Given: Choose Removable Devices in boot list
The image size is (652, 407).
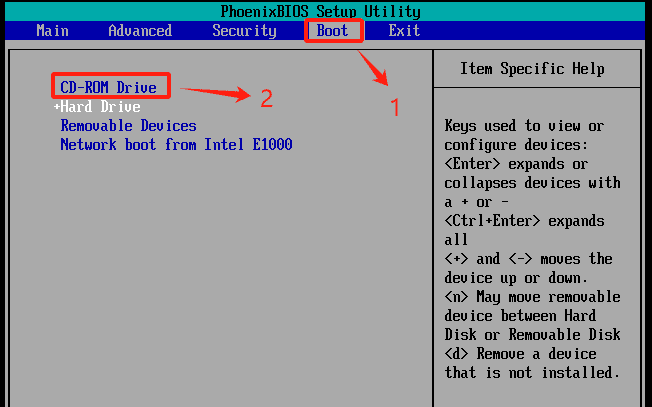Looking at the screenshot, I should point(128,126).
